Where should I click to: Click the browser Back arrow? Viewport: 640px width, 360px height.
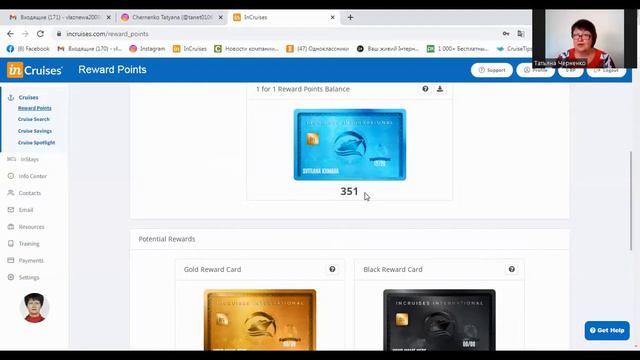tap(10, 34)
